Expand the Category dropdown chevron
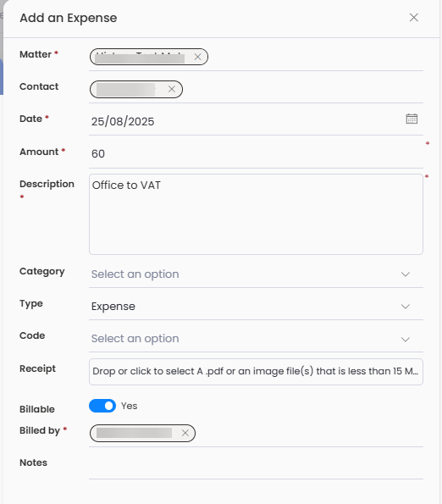 [406, 274]
